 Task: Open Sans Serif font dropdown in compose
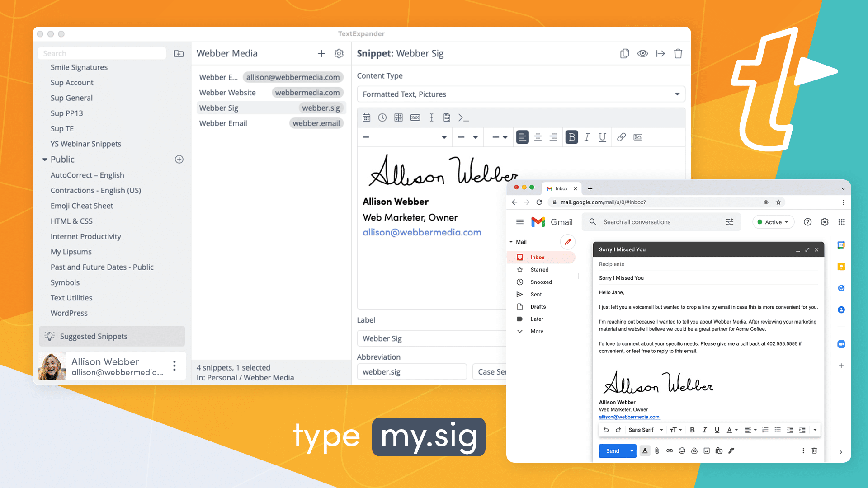click(x=646, y=430)
